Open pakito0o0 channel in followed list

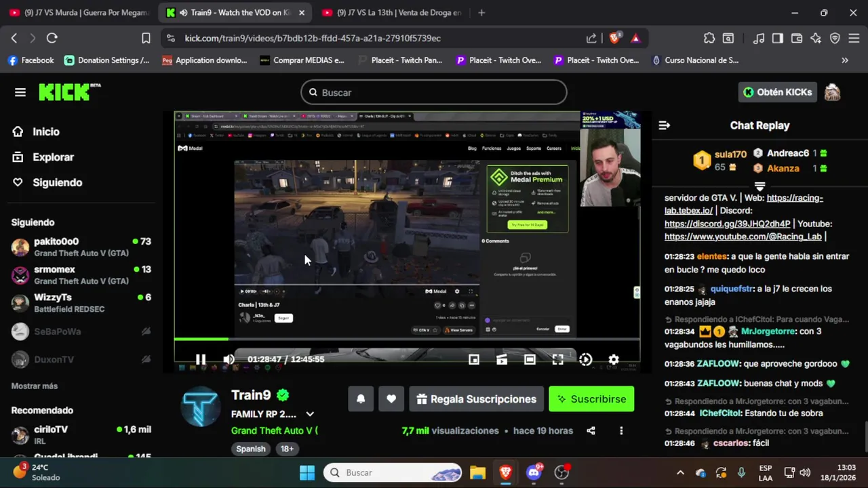coord(81,247)
